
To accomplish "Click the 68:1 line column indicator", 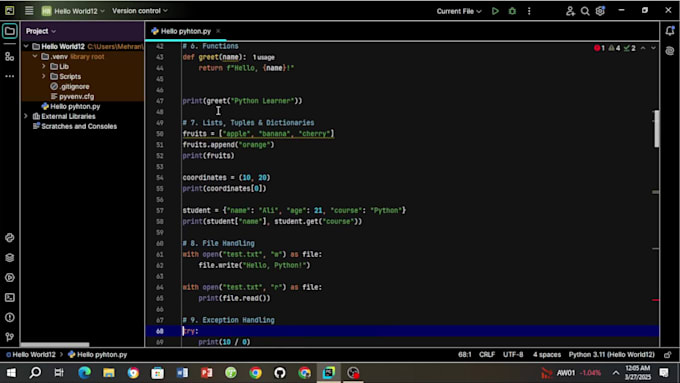I will (464, 355).
